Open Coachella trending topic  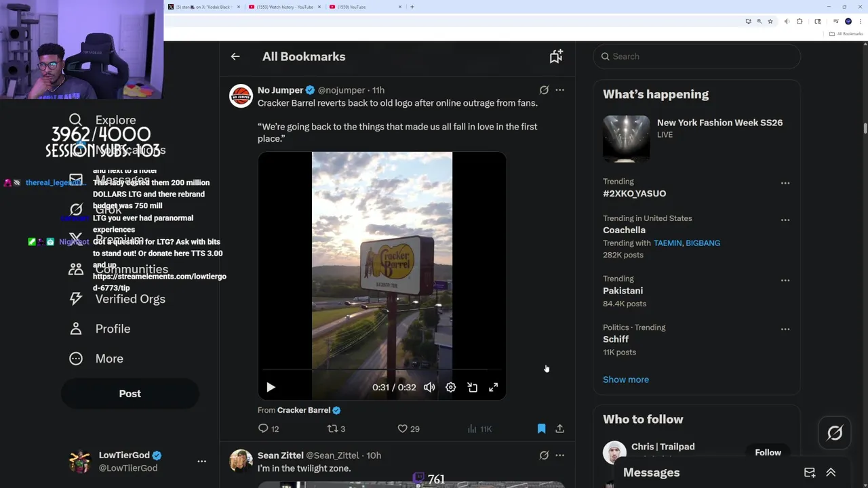[624, 230]
